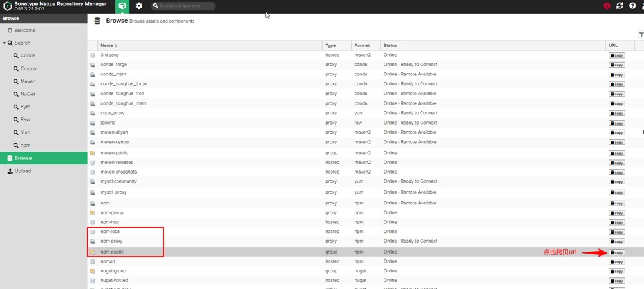Open the npm-hub repository
This screenshot has height=289, width=644.
pyautogui.click(x=109, y=222)
